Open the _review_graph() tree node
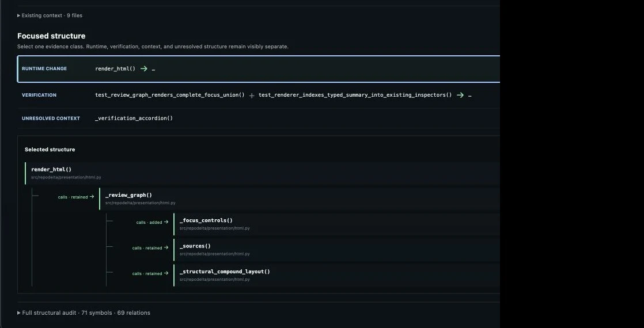644x328 pixels. pos(300,199)
